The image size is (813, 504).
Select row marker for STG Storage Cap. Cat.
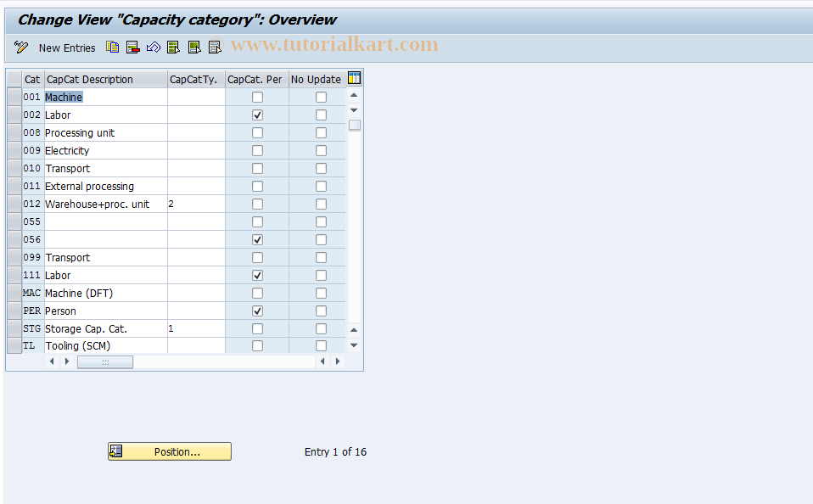point(14,328)
